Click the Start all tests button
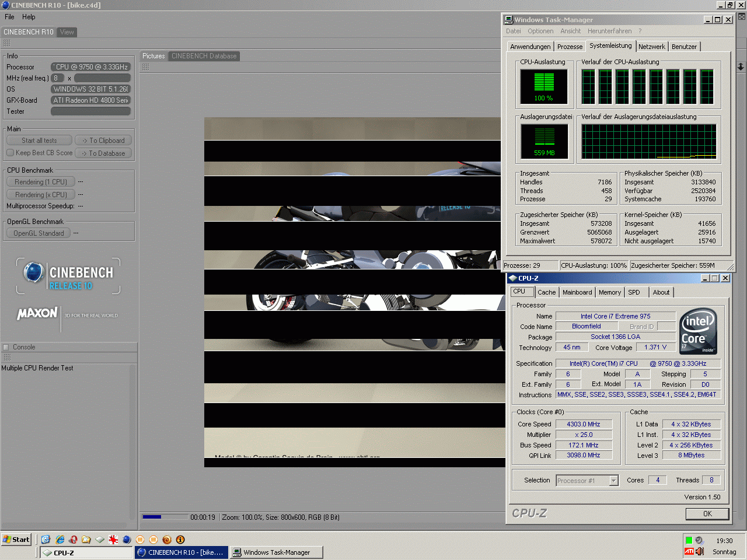The width and height of the screenshot is (747, 560). point(39,141)
